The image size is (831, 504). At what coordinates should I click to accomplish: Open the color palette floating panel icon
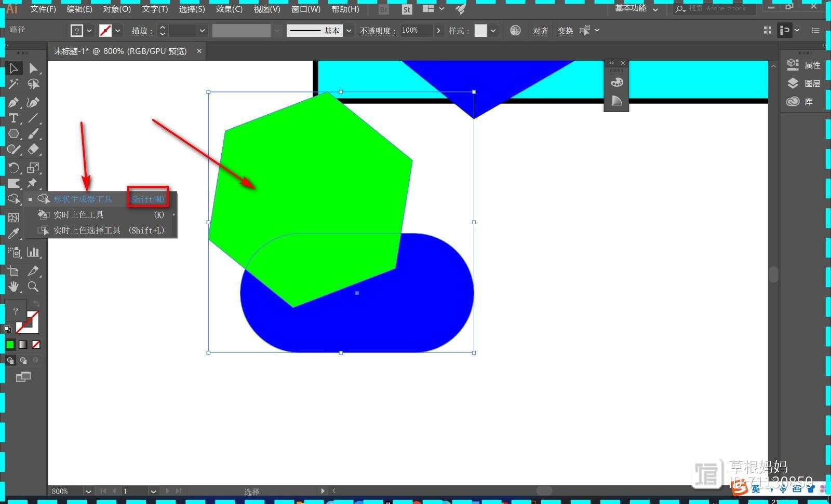tap(616, 82)
